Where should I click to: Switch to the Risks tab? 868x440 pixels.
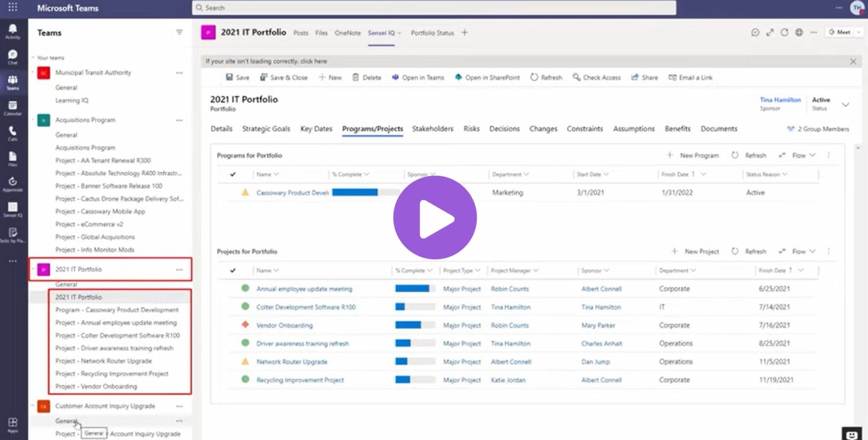(471, 128)
